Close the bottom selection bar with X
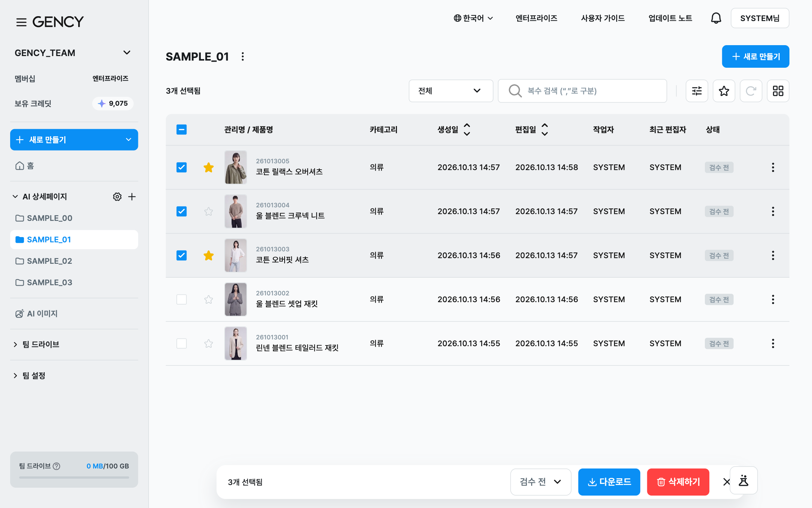 click(726, 482)
